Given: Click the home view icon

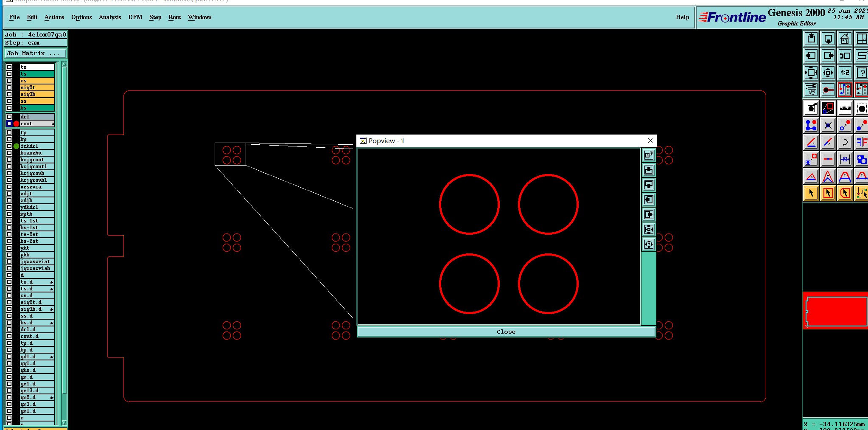Looking at the screenshot, I should click(845, 39).
